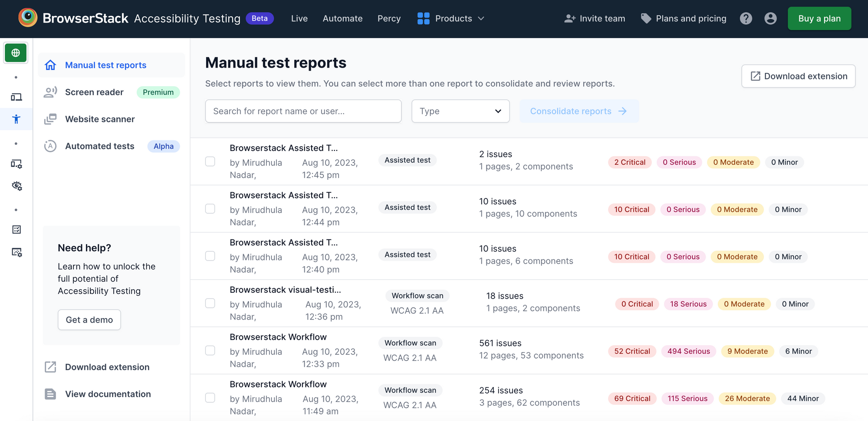Click the accessibility person icon in sidebar

[16, 119]
